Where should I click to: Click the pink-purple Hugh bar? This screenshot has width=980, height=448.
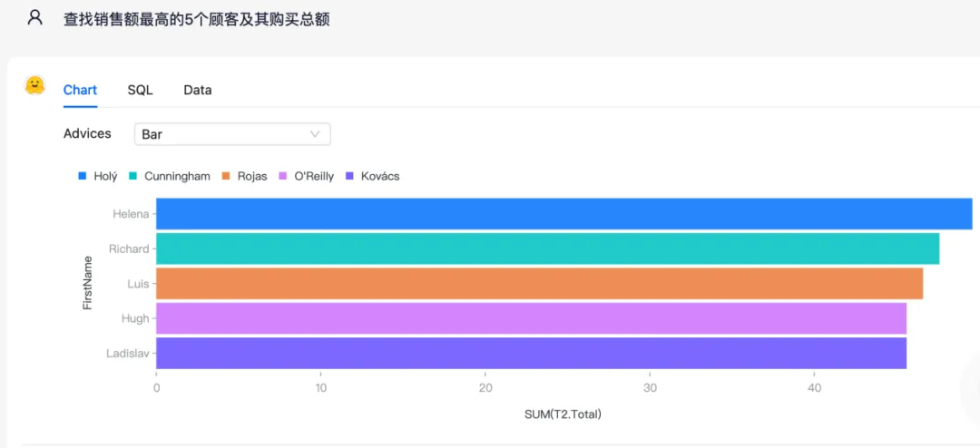click(x=531, y=318)
